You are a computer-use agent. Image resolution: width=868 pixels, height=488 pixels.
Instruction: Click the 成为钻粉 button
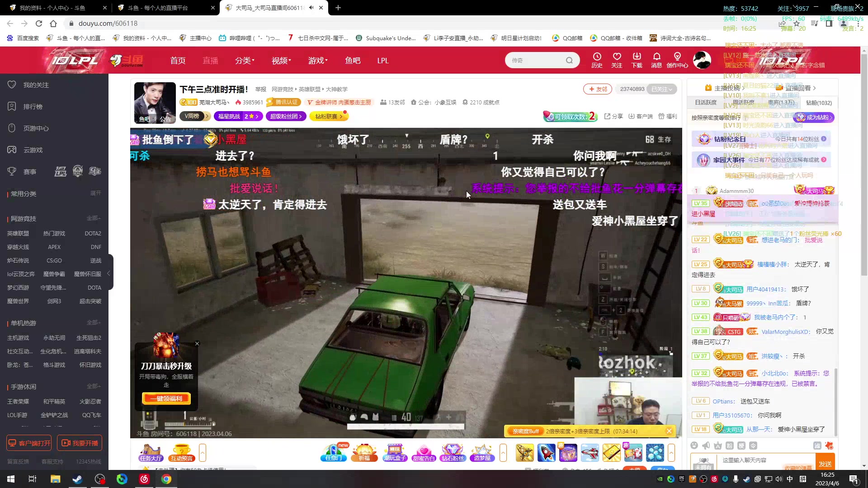(814, 117)
